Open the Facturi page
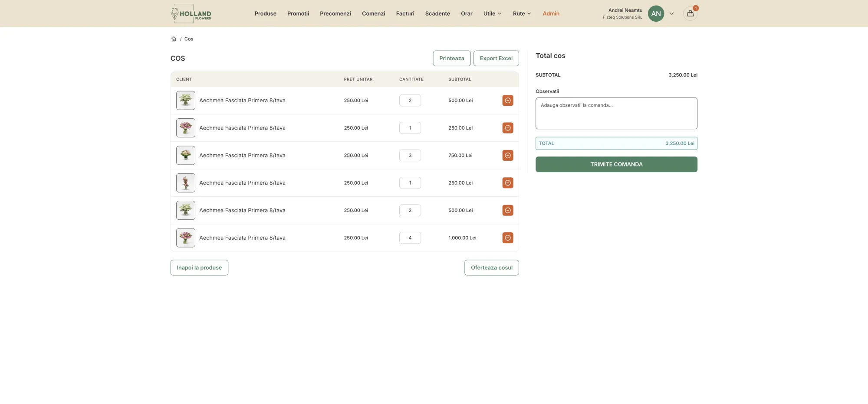The height and width of the screenshot is (404, 868). 405,13
